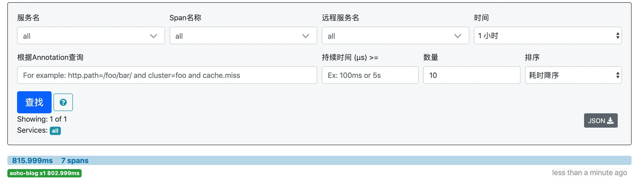Click the chevron arrow in Span名称 dropdown
This screenshot has width=644, height=182.
[x=305, y=36]
